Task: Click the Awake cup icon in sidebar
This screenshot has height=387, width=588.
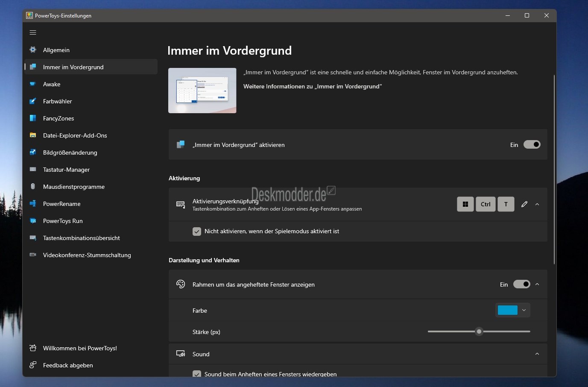Action: click(33, 84)
